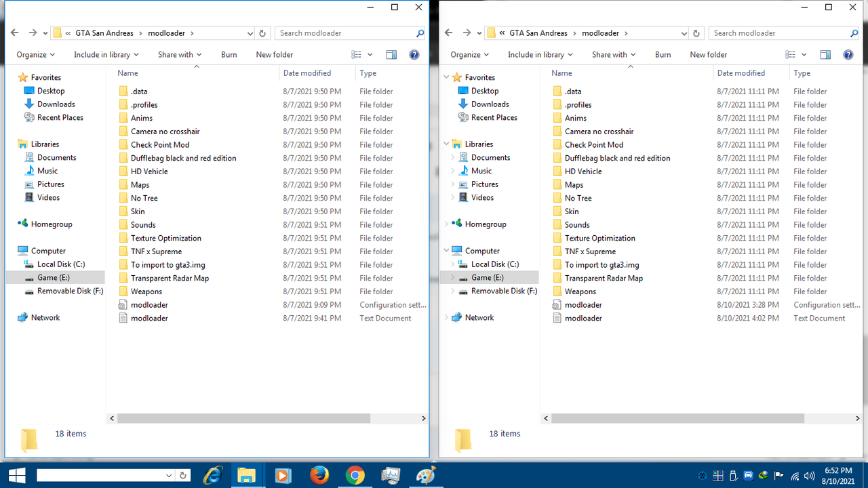
Task: Open help in the right Explorer window
Action: (x=848, y=55)
